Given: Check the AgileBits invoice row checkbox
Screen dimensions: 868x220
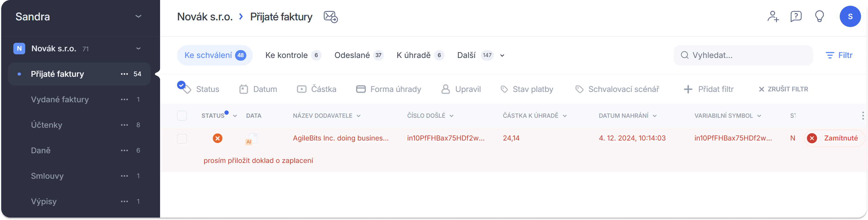Looking at the screenshot, I should [x=182, y=139].
